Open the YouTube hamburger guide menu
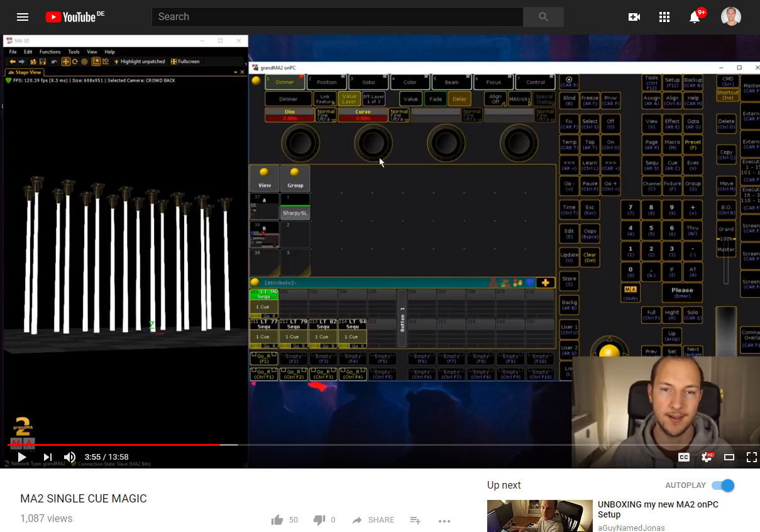Screen dimensions: 760x532 (x=23, y=17)
